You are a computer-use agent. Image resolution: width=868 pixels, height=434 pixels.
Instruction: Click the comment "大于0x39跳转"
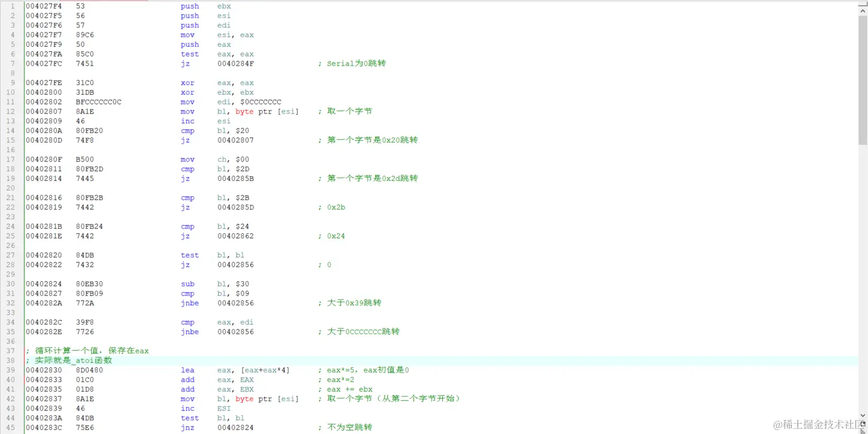point(354,303)
